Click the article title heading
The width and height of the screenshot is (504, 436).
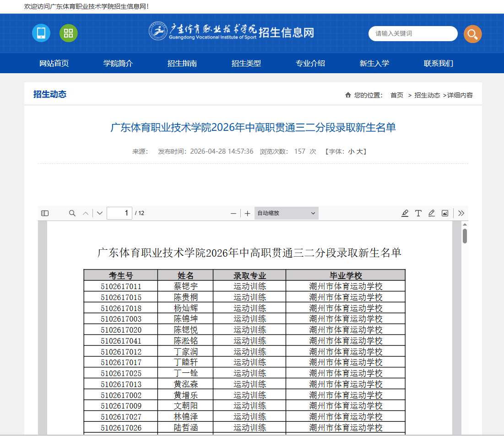[x=253, y=128]
